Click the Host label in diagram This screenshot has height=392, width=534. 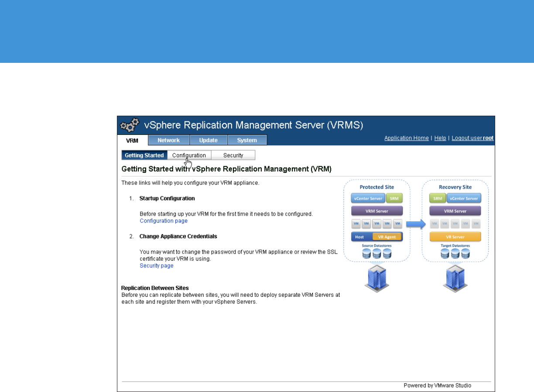pyautogui.click(x=359, y=237)
